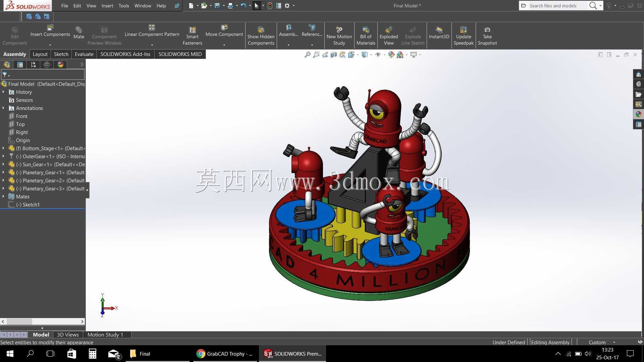The height and width of the screenshot is (362, 644).
Task: Open File Explorer folder icon in task pane
Action: point(638,95)
